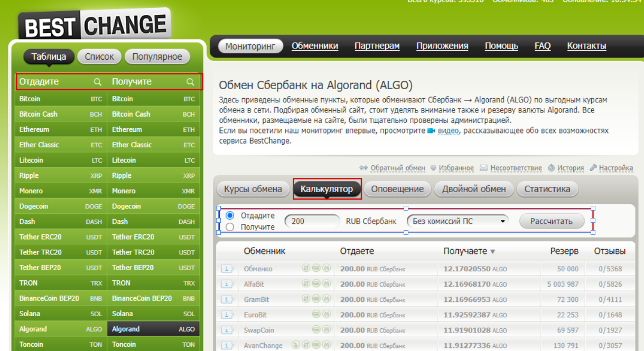644x351 pixels.
Task: Switch to Статистика tab
Action: click(x=547, y=189)
